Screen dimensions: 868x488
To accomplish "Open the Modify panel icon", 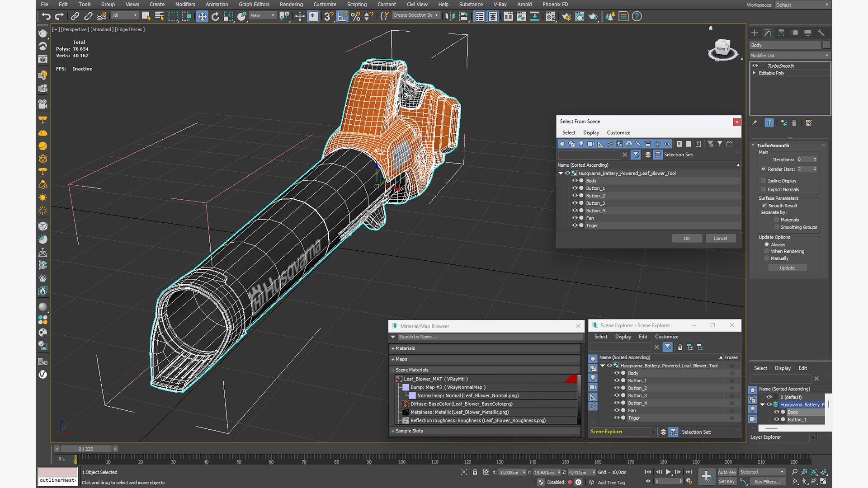I will [768, 33].
